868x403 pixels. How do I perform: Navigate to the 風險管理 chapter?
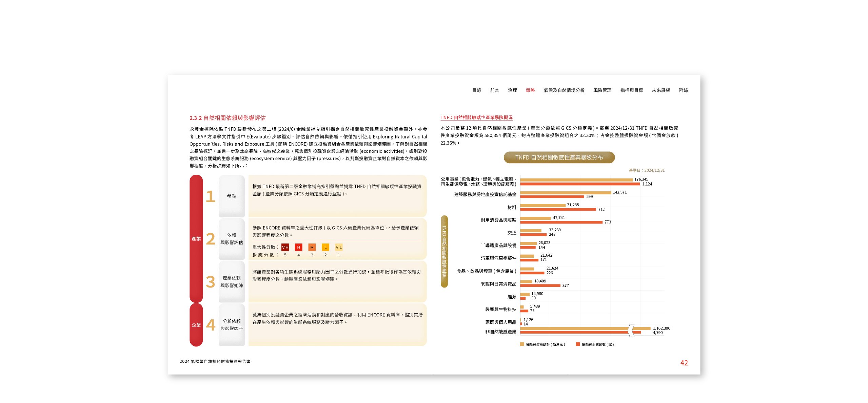click(603, 90)
